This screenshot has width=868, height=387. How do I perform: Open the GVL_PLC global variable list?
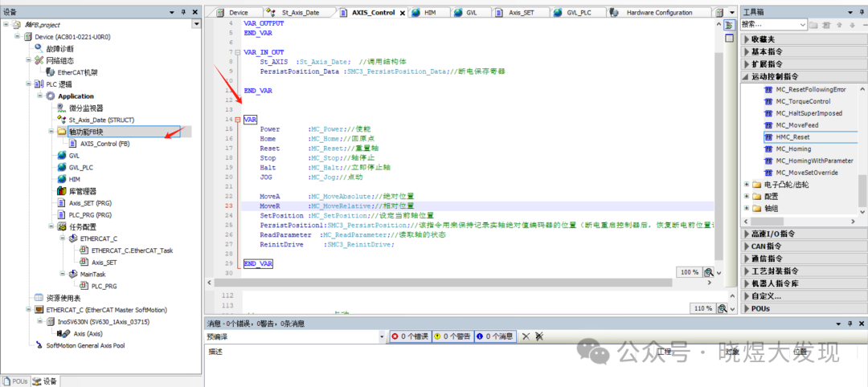click(x=82, y=167)
